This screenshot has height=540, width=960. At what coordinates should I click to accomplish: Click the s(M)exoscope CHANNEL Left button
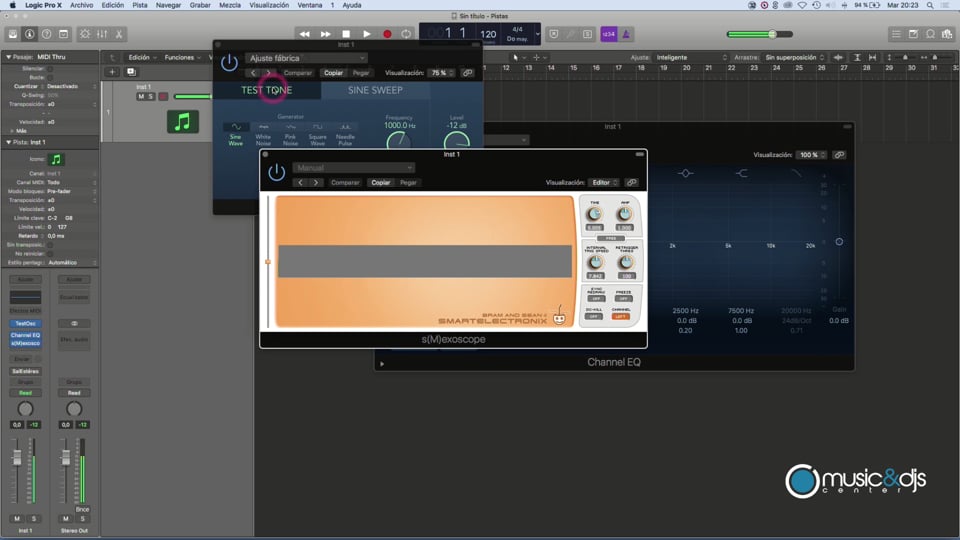click(621, 317)
